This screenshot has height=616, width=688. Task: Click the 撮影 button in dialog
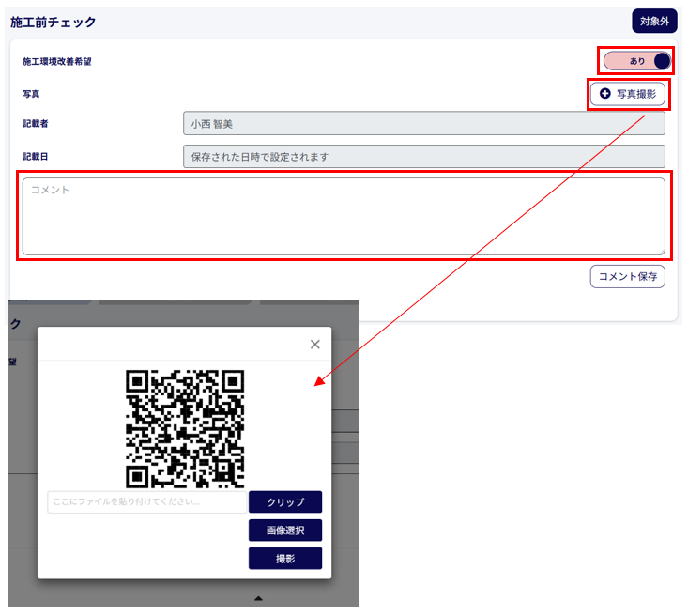(x=285, y=559)
